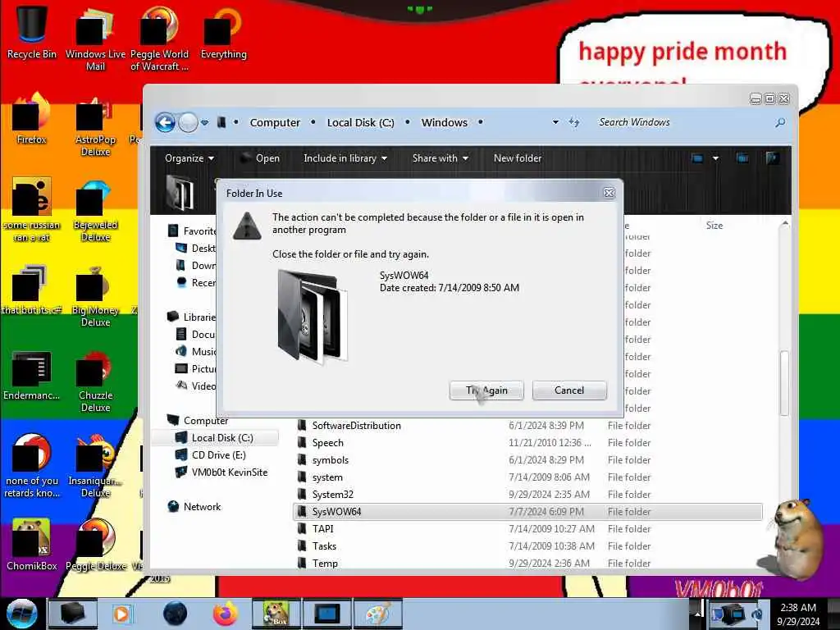Open the Organize menu

(x=189, y=158)
